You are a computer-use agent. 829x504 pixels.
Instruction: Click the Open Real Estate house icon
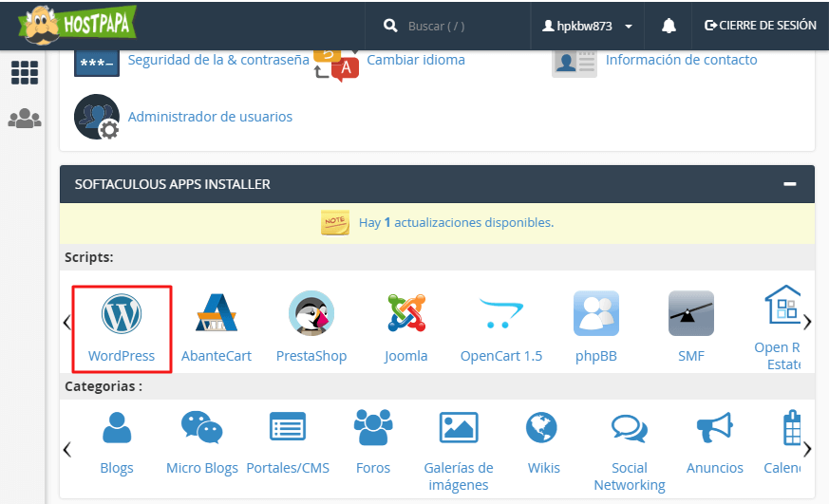pos(782,305)
